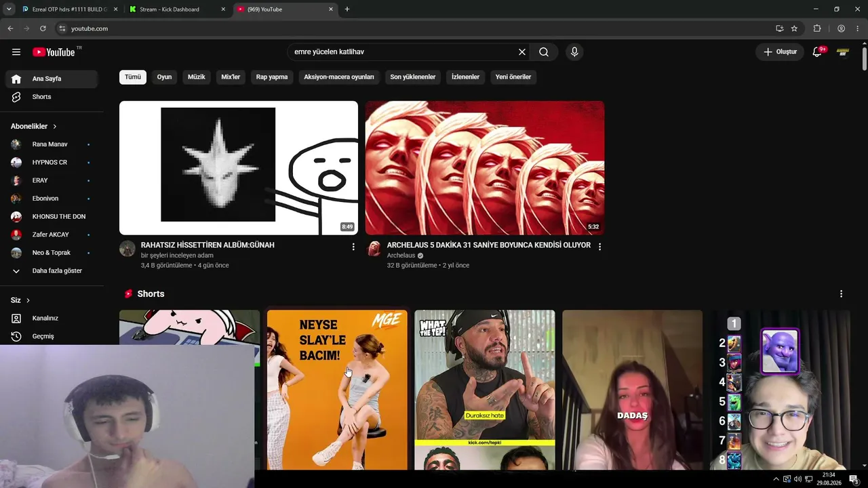Viewport: 868px width, 488px height.
Task: Open the ERAY subscription
Action: click(x=52, y=180)
